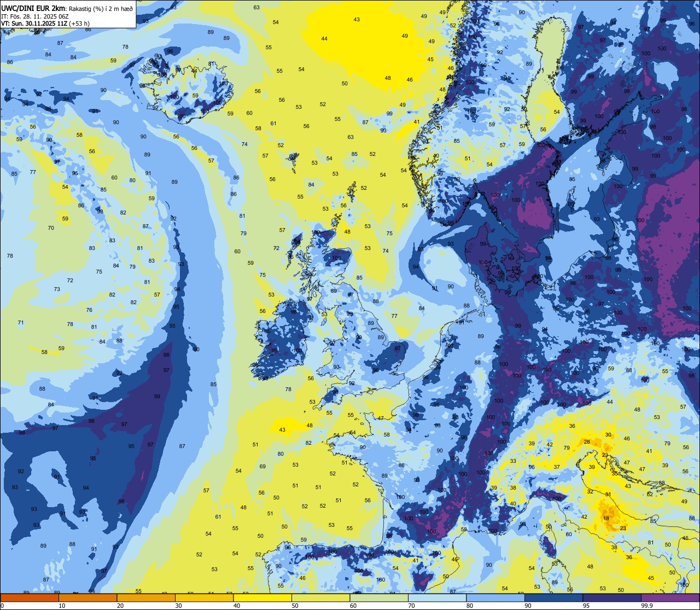
Task: Click the orange 10–20 legend swatch
Action: pos(87,598)
